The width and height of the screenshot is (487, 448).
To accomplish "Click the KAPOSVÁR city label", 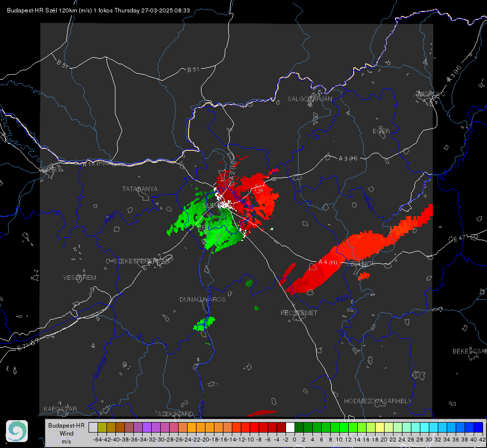I will click(x=60, y=409).
